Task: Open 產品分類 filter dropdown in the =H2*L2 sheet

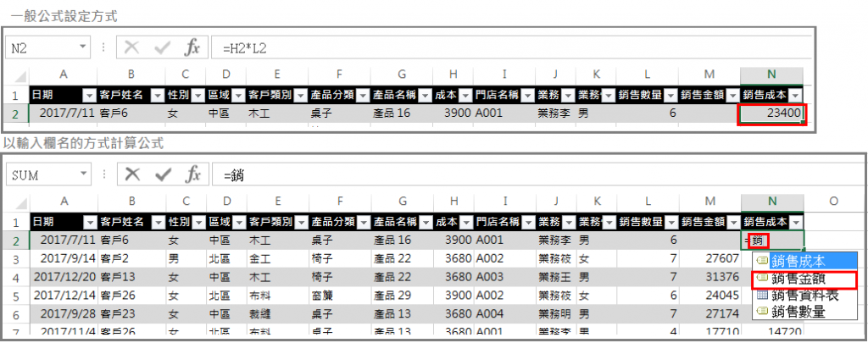Action: tap(362, 95)
